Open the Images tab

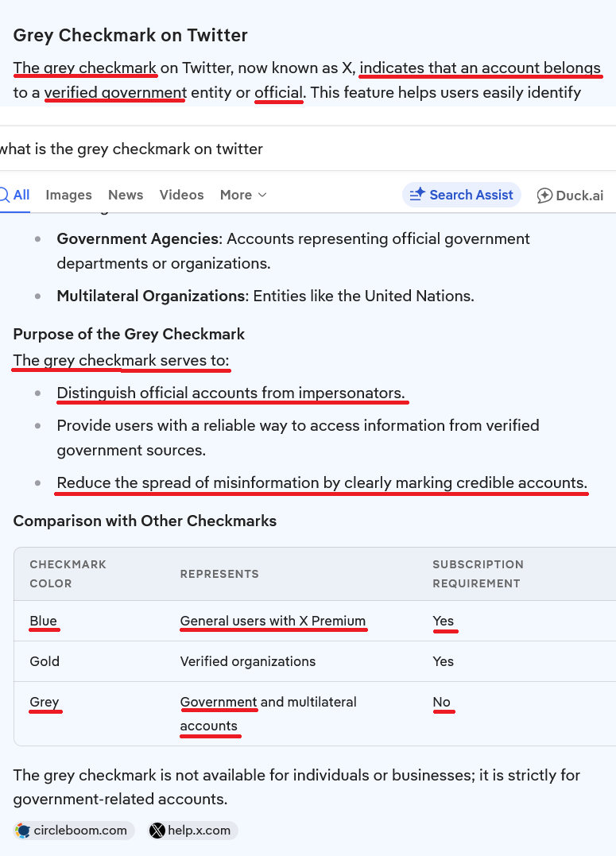click(x=69, y=195)
